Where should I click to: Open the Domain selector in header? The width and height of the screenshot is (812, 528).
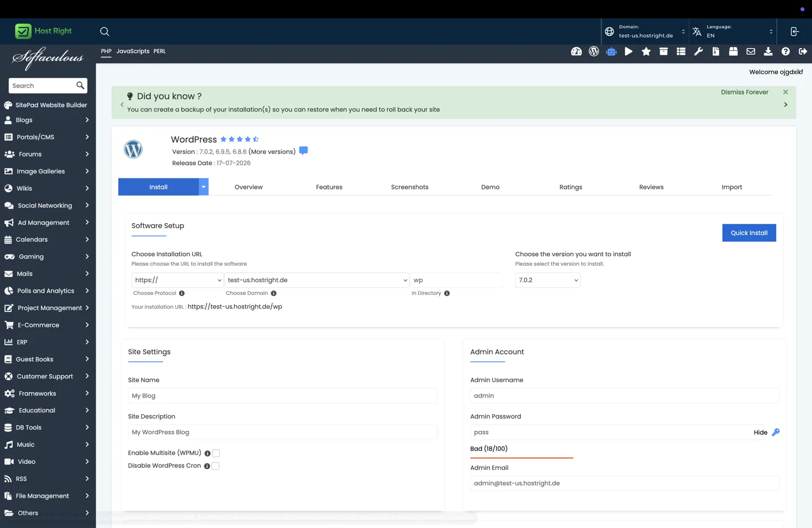pos(645,31)
